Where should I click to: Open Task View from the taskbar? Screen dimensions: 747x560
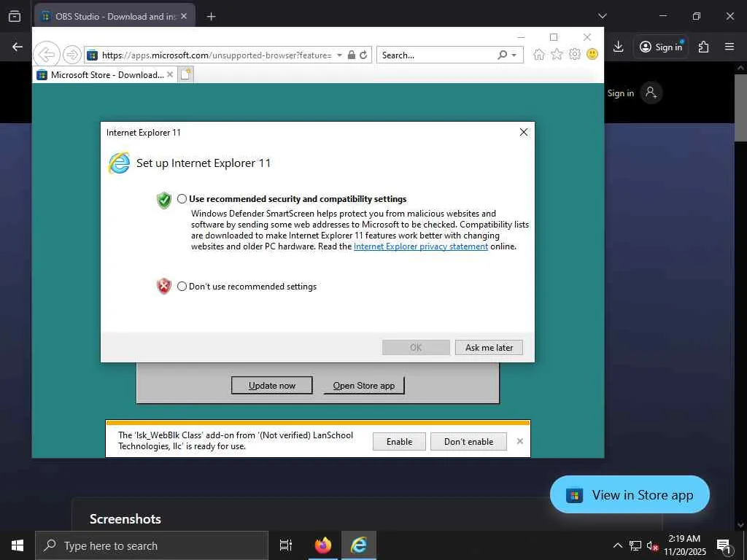pyautogui.click(x=286, y=545)
